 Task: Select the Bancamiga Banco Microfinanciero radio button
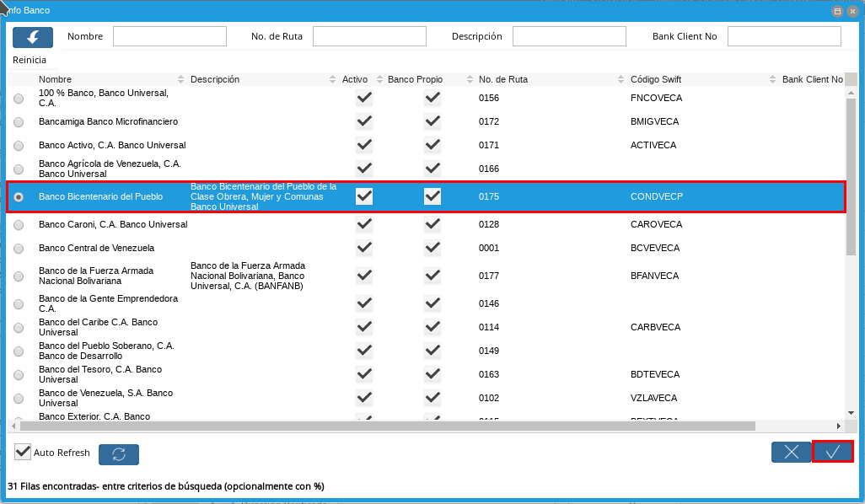coord(19,122)
